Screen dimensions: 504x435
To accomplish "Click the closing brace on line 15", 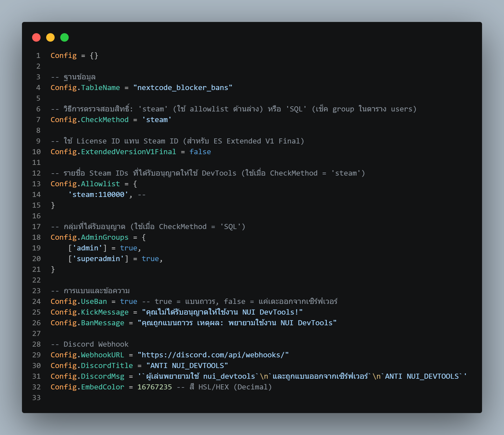I will (53, 205).
